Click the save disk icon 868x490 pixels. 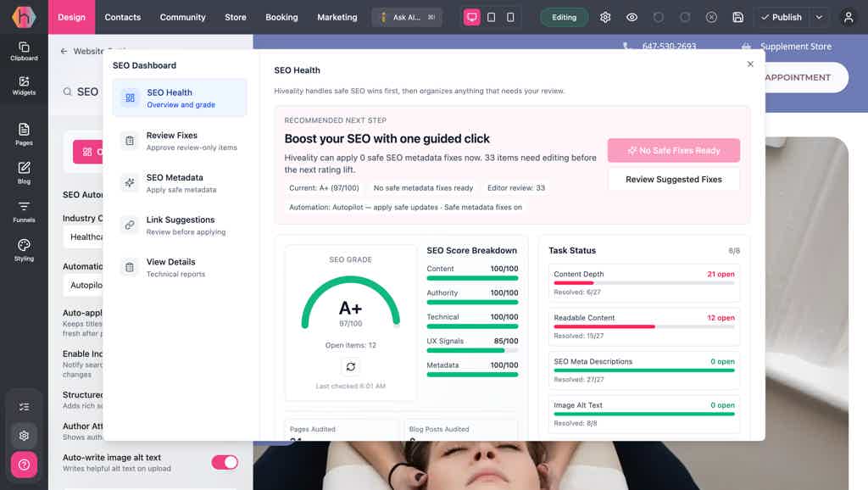coord(738,17)
